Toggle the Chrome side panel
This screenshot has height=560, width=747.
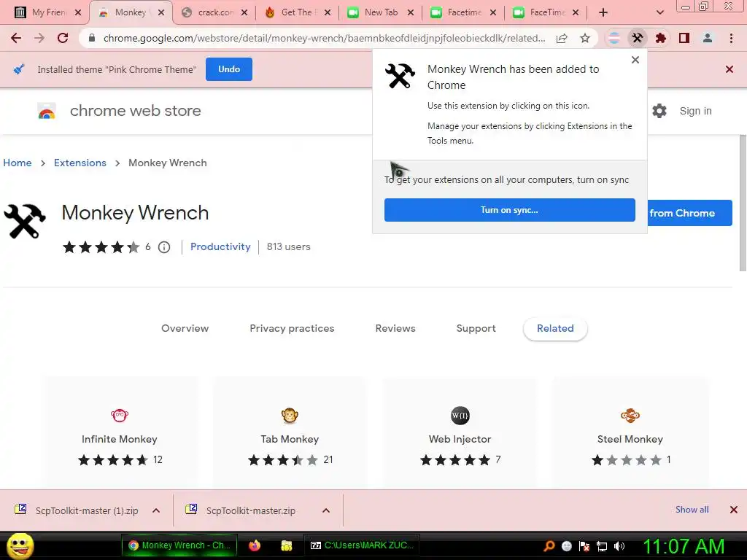pyautogui.click(x=684, y=38)
